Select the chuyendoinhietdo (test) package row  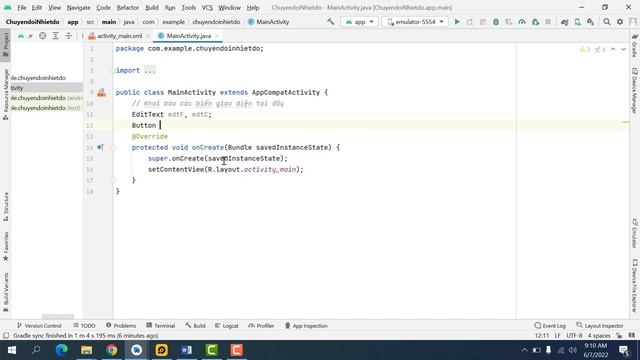click(46, 108)
